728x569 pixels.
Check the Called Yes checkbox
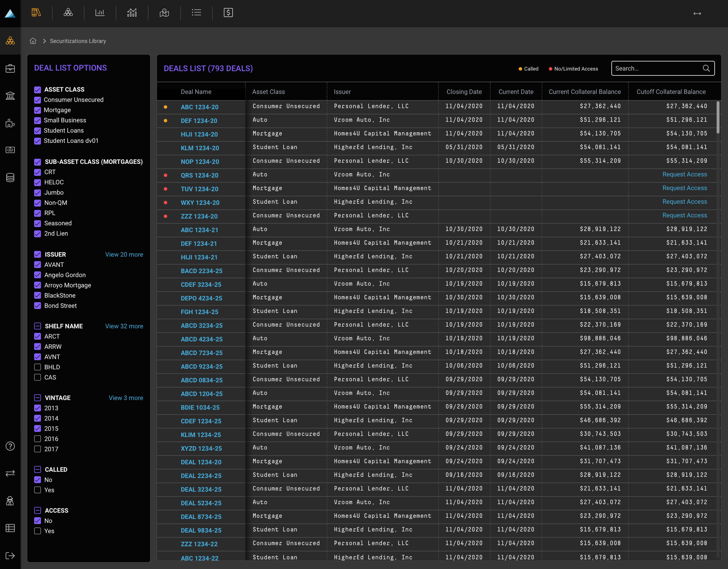click(x=37, y=490)
